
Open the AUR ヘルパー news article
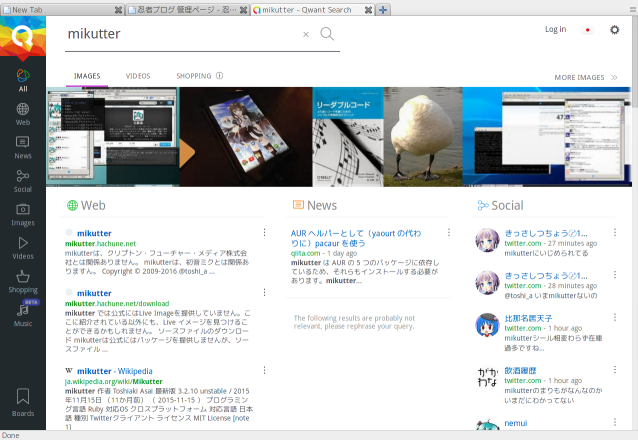tap(356, 238)
